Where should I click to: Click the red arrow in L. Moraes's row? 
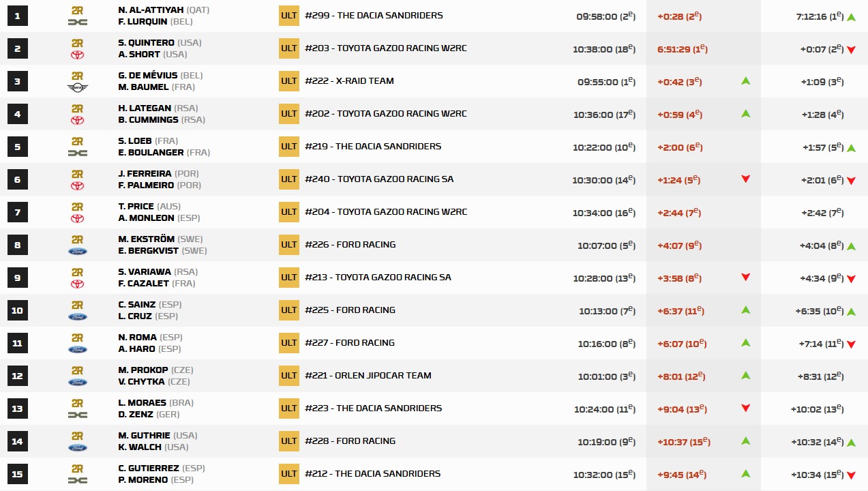pos(745,408)
